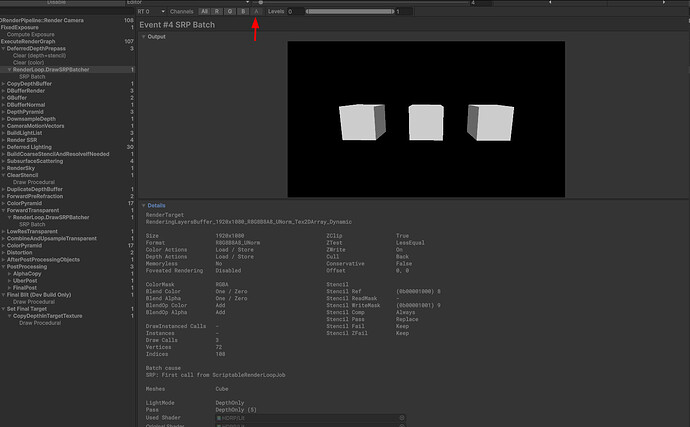Viewport: 690px width, 427px height.
Task: Toggle the A alpha channel button
Action: tap(256, 11)
